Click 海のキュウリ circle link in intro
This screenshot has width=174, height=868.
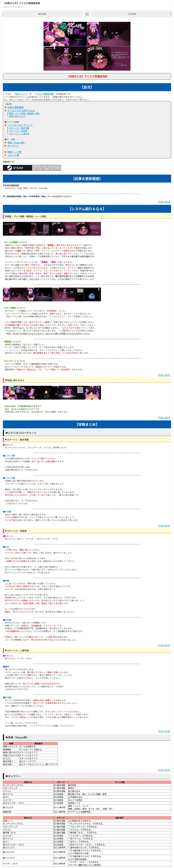[x=21, y=94]
